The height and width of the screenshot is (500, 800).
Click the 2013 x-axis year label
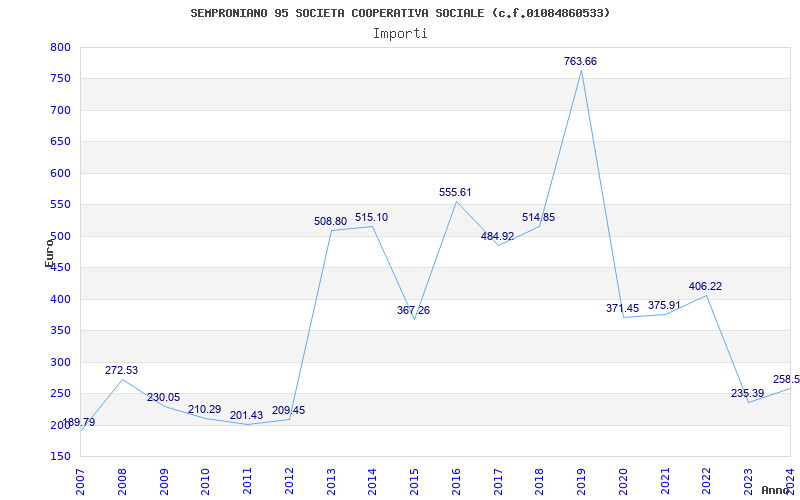click(331, 482)
